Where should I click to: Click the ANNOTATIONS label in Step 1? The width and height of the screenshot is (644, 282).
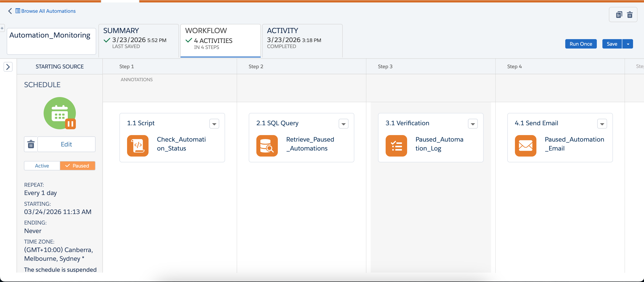pyautogui.click(x=136, y=79)
